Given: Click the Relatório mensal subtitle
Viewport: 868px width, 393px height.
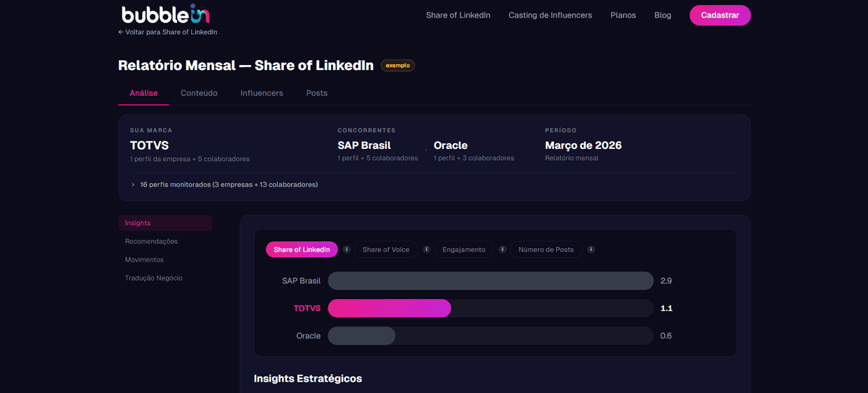Looking at the screenshot, I should click(x=572, y=158).
